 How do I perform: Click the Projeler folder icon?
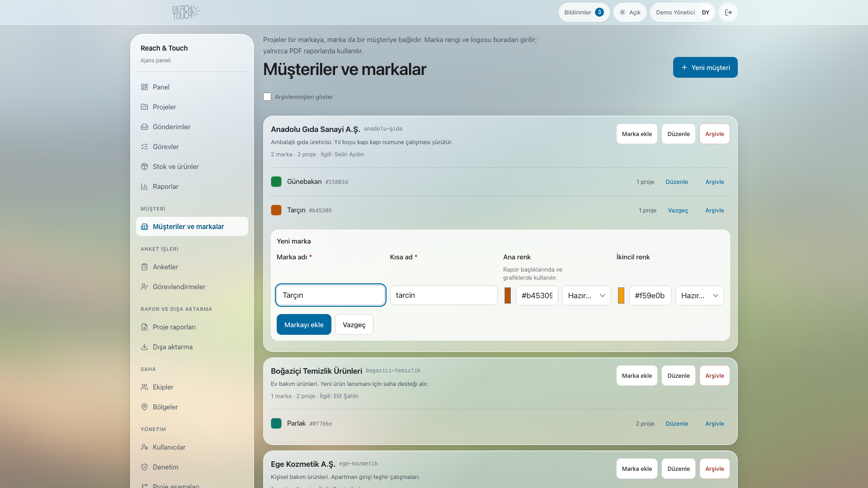[144, 107]
